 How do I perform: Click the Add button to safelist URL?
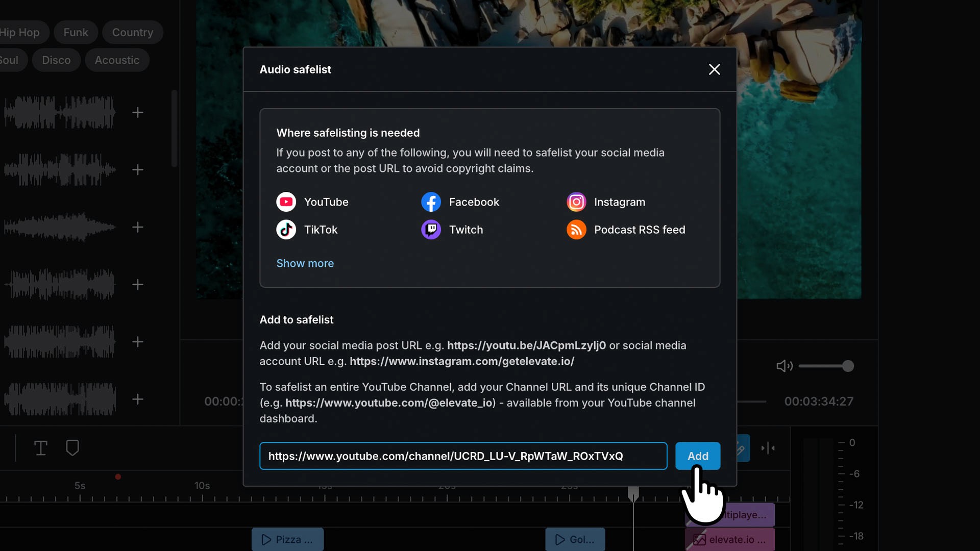pyautogui.click(x=698, y=456)
